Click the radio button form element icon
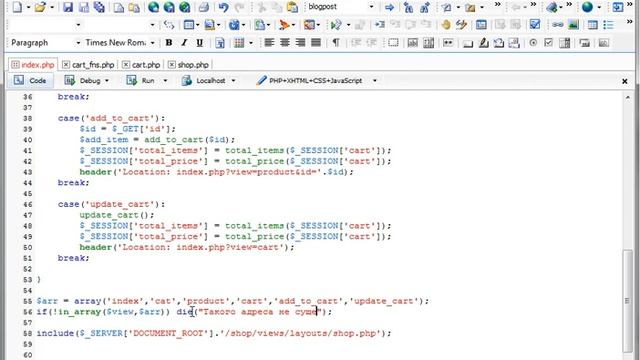640x360 pixels. 533,42
